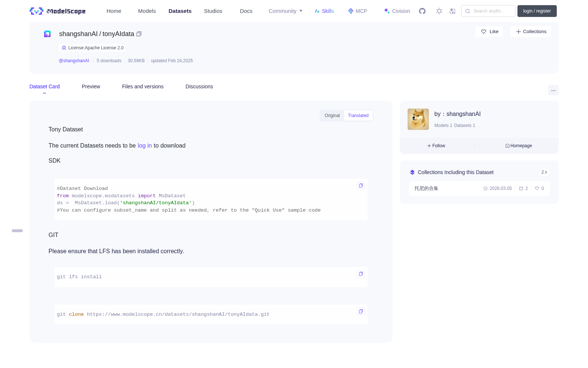Click the heart count on 托尼的合集
Image resolution: width=588 pixels, height=368 pixels.
[x=539, y=188]
